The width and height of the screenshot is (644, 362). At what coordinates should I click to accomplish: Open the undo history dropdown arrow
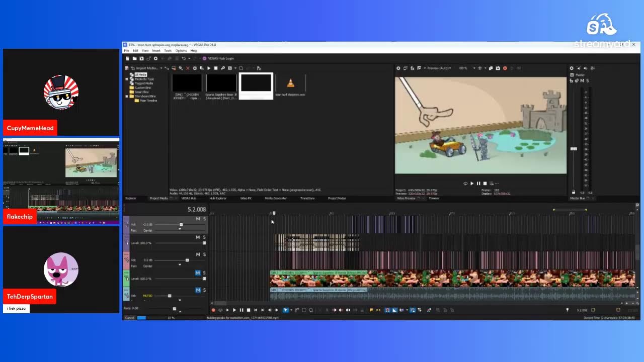coord(189,58)
